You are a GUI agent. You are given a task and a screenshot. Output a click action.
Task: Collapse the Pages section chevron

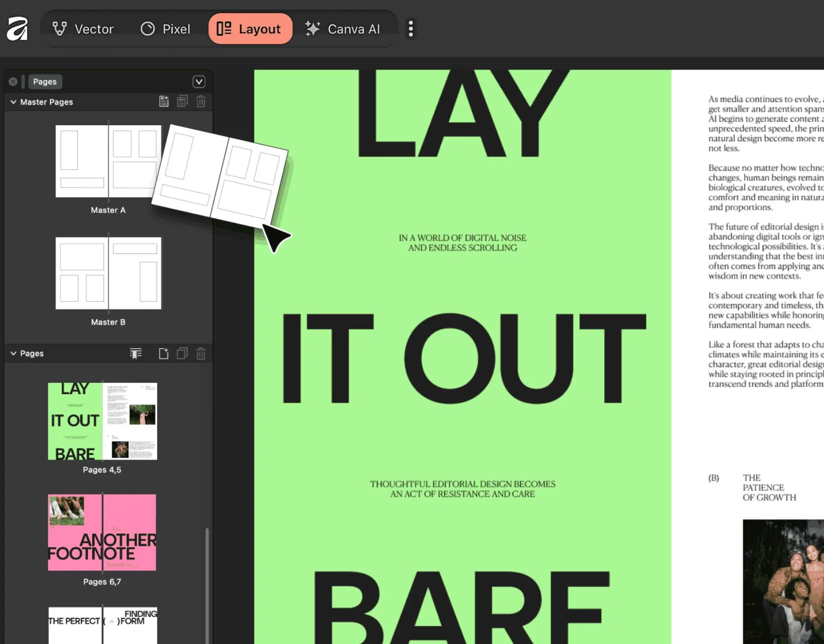click(x=13, y=353)
